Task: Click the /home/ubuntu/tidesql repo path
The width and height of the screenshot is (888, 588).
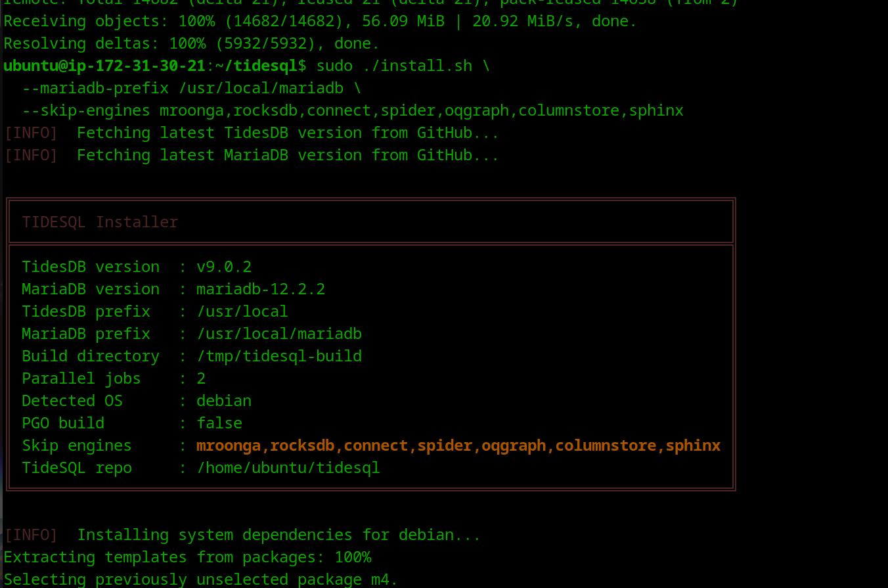Action: click(x=288, y=468)
